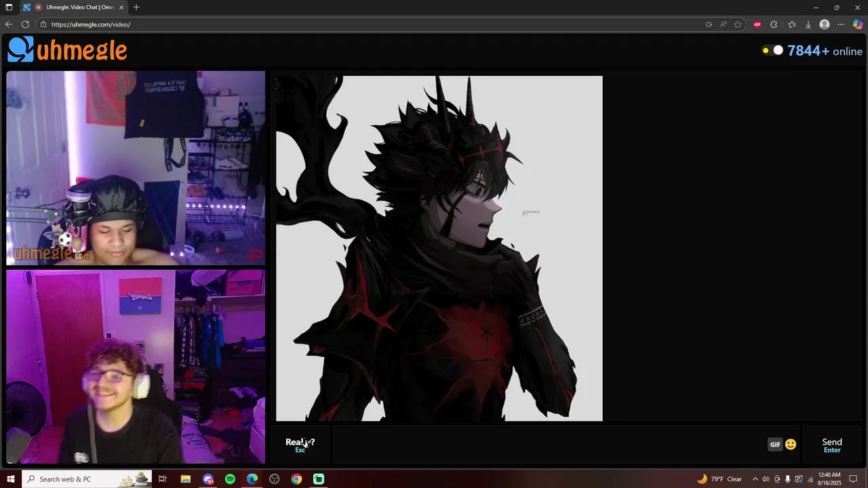View site information lock icon
868x488 pixels.
[x=43, y=24]
